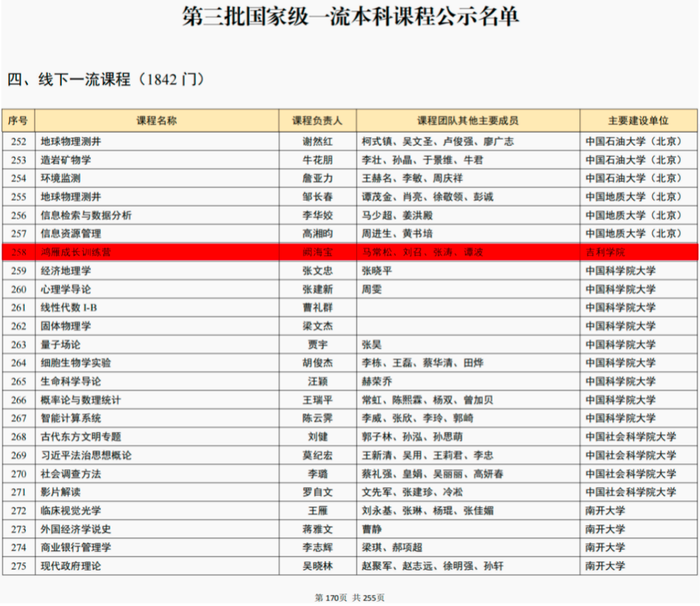
Task: Click serial number 258
Action: click(x=19, y=252)
